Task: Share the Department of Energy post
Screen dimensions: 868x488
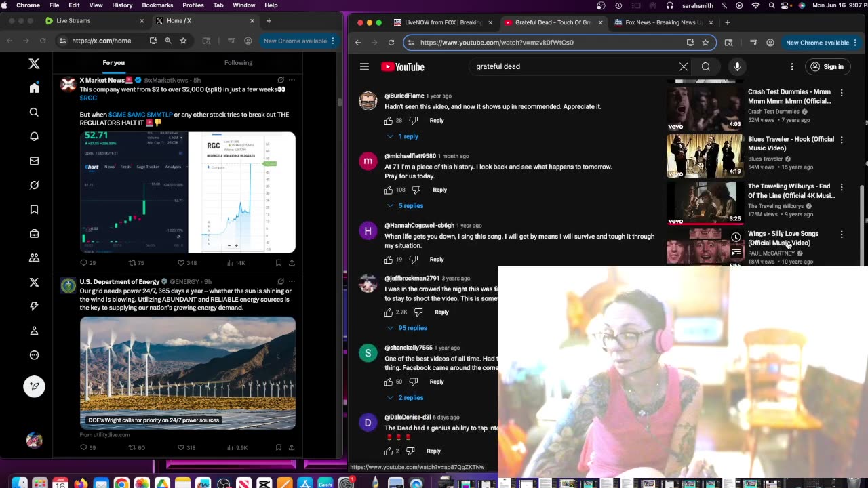Action: coord(292,447)
